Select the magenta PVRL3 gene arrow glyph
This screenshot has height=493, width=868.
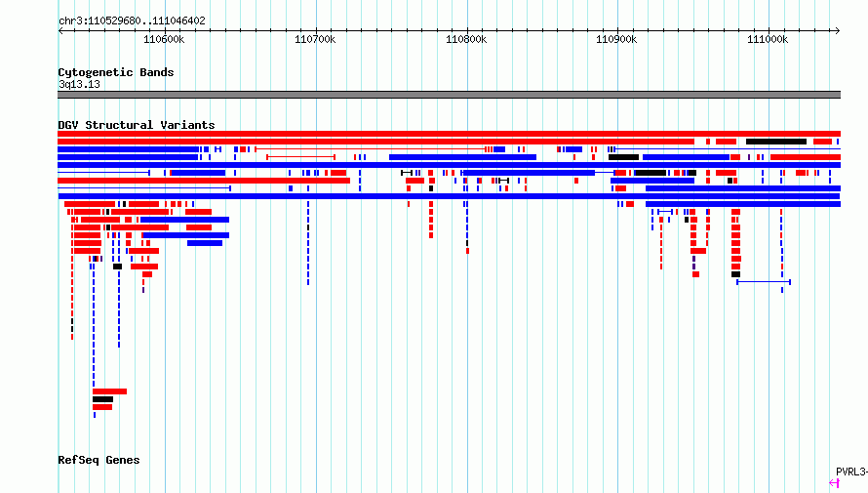point(834,483)
